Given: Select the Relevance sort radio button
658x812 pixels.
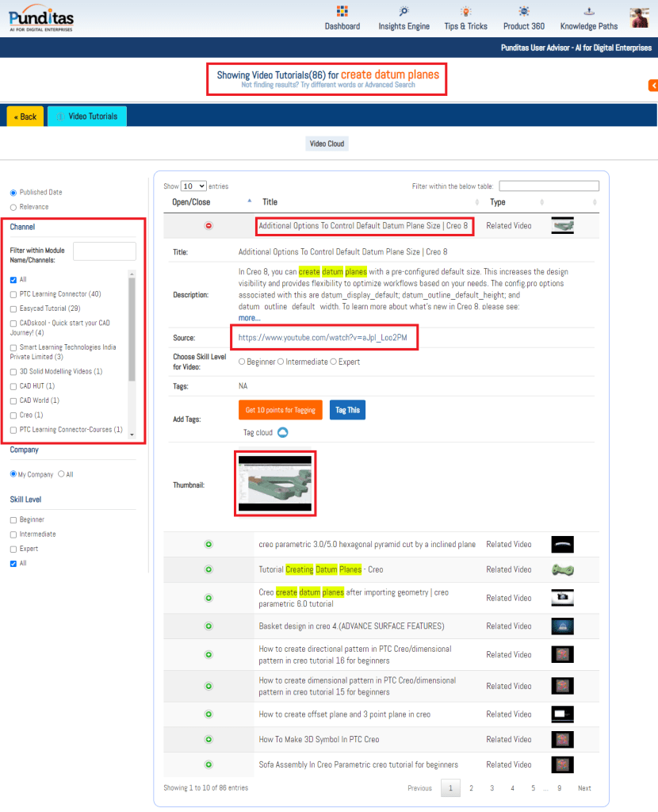Looking at the screenshot, I should 13,207.
